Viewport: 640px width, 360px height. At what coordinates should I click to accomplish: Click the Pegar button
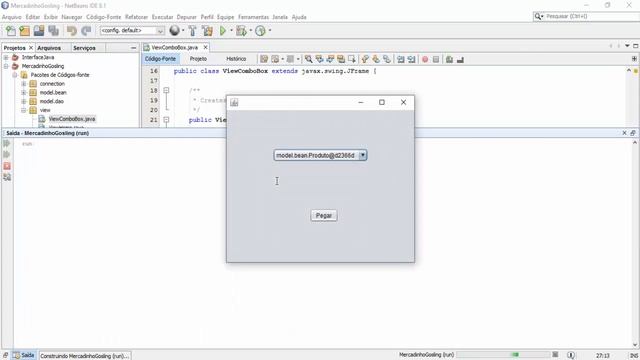[x=324, y=216]
